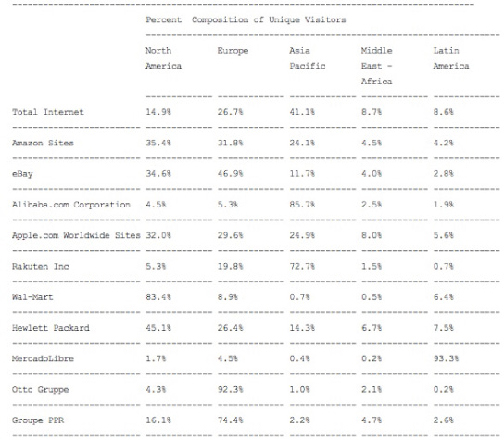Click the Apple.com Worldwide Sites label
Viewport: 504px width, 439px height.
coord(76,235)
